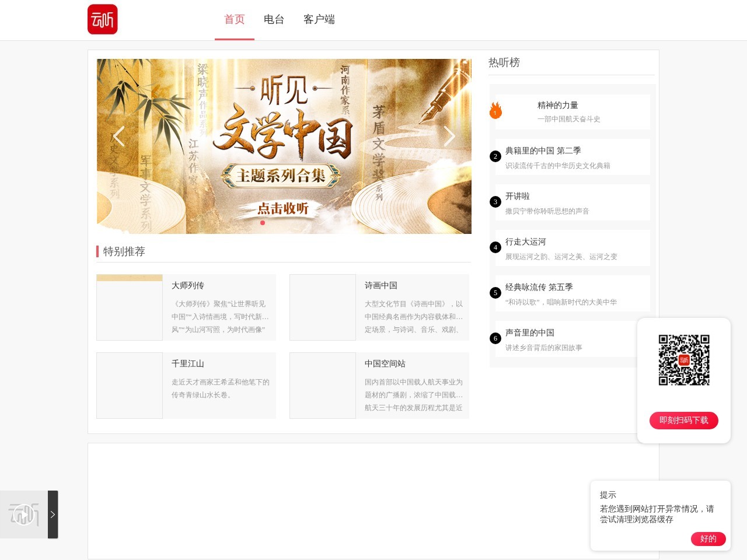The height and width of the screenshot is (560, 747).
Task: Click the next arrow on the banner carousel
Action: 450,136
